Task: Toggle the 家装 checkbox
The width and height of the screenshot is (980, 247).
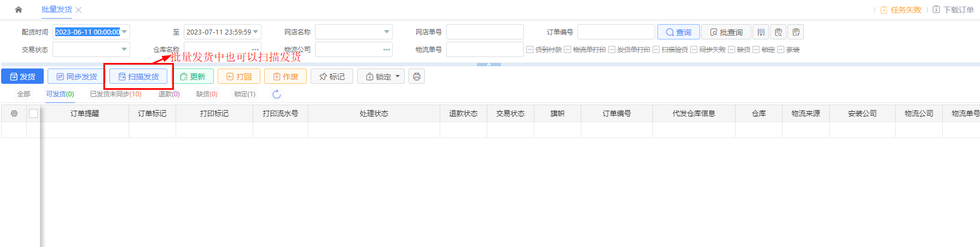Action: pos(781,50)
